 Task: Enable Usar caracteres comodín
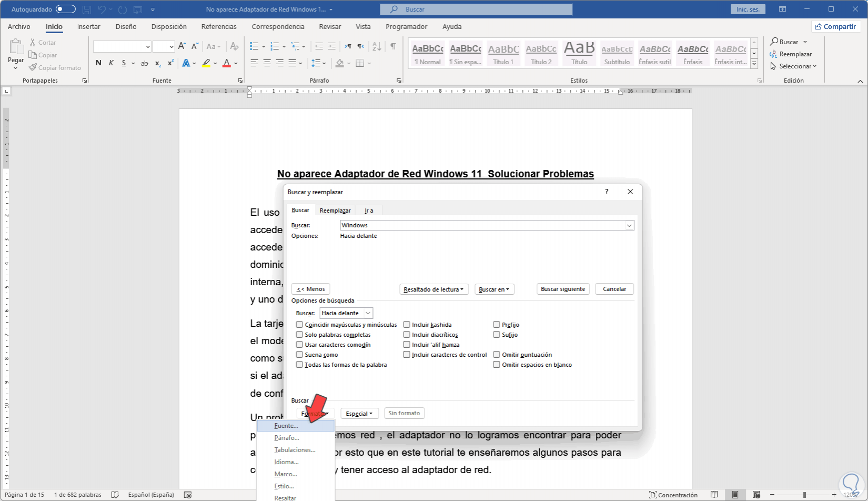tap(299, 345)
